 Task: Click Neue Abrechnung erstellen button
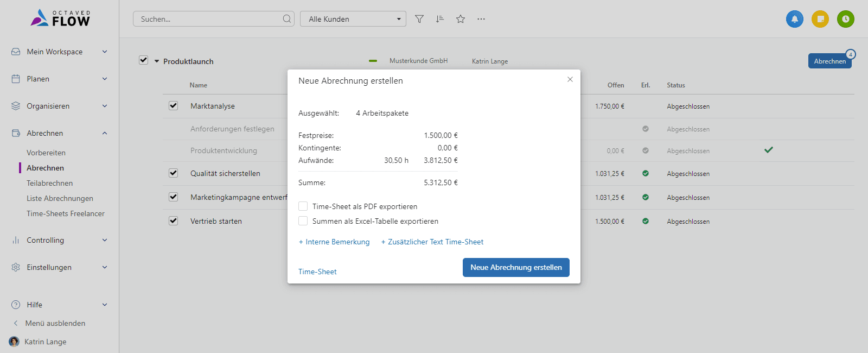(516, 267)
